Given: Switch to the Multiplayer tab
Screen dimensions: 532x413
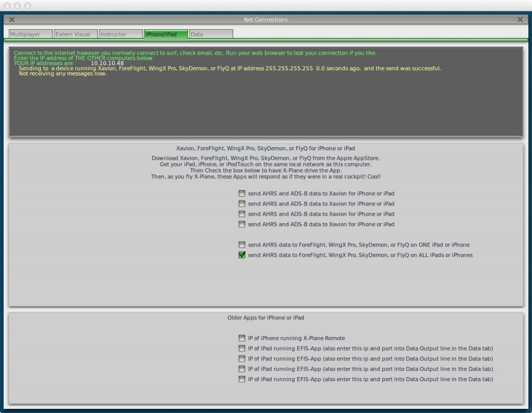Looking at the screenshot, I should (x=31, y=34).
